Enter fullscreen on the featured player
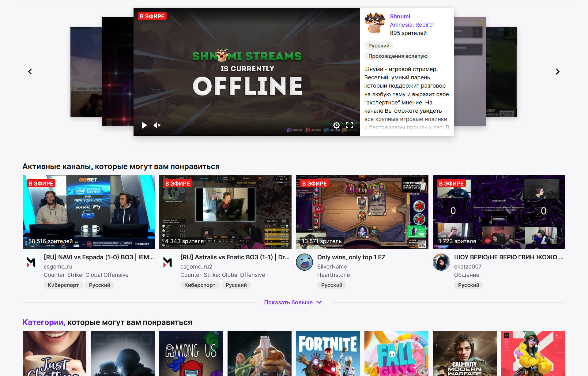The image size is (588, 376). (349, 125)
